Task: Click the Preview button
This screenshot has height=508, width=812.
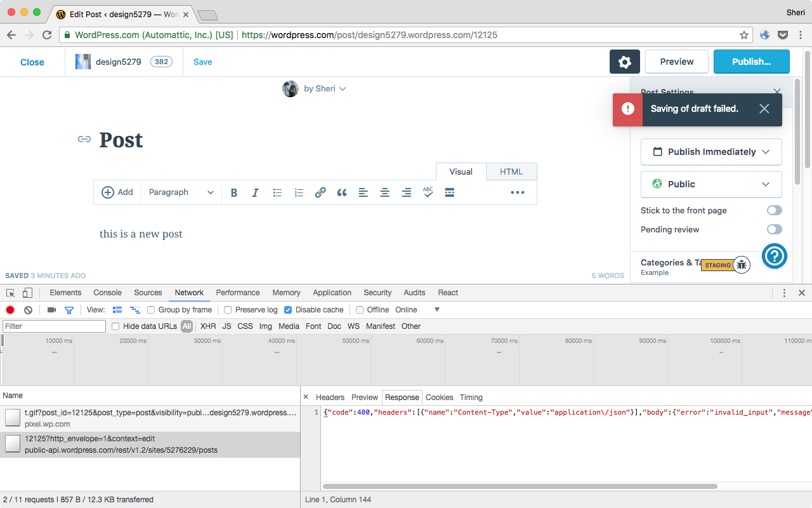Action: coord(677,62)
